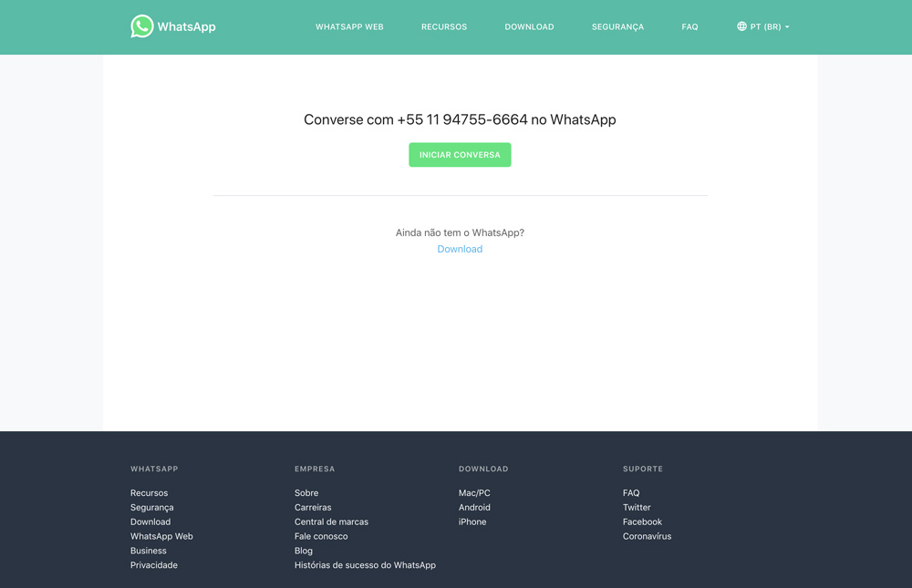Image resolution: width=912 pixels, height=588 pixels.
Task: Click the Iniciar Conversa button
Action: coord(460,155)
